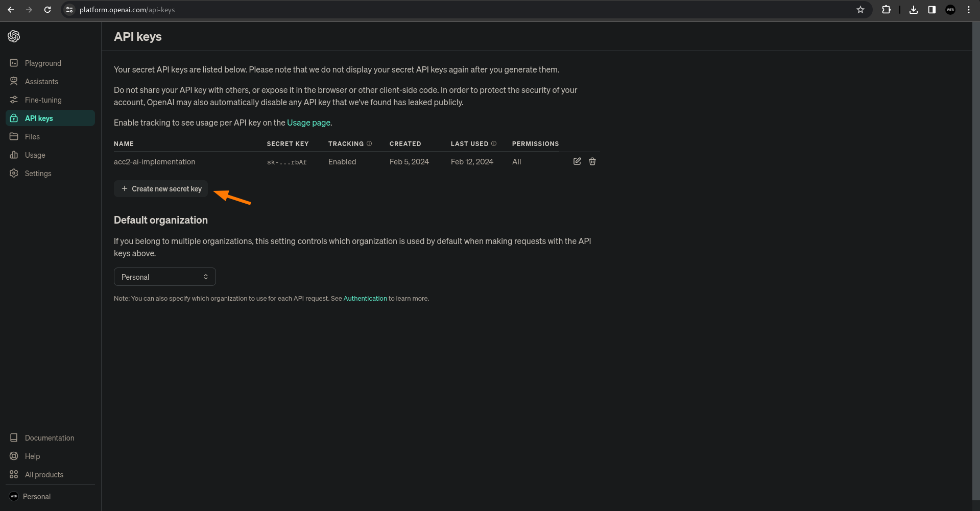View site information icon in address bar
The image size is (980, 511).
pos(70,10)
